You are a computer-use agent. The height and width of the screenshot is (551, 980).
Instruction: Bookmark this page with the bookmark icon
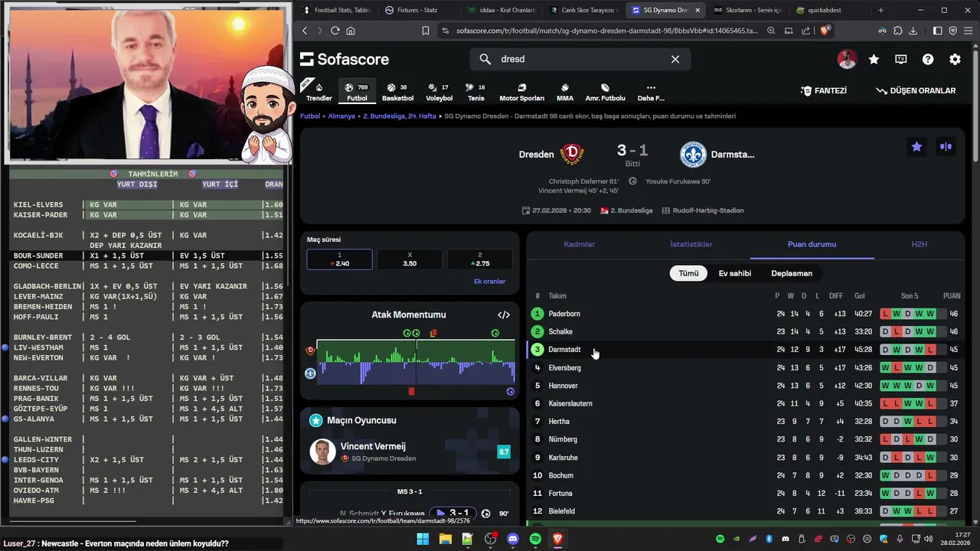tap(426, 31)
